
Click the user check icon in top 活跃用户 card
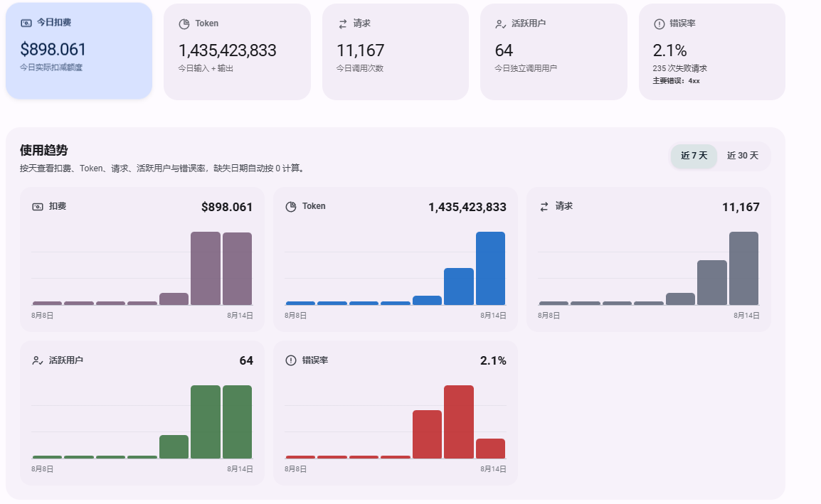tap(501, 24)
